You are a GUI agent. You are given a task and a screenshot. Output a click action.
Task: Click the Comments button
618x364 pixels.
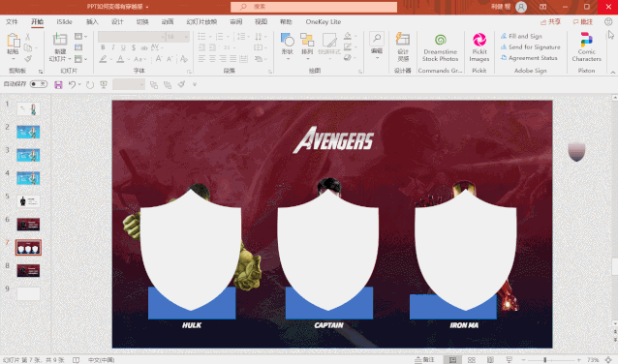click(582, 21)
